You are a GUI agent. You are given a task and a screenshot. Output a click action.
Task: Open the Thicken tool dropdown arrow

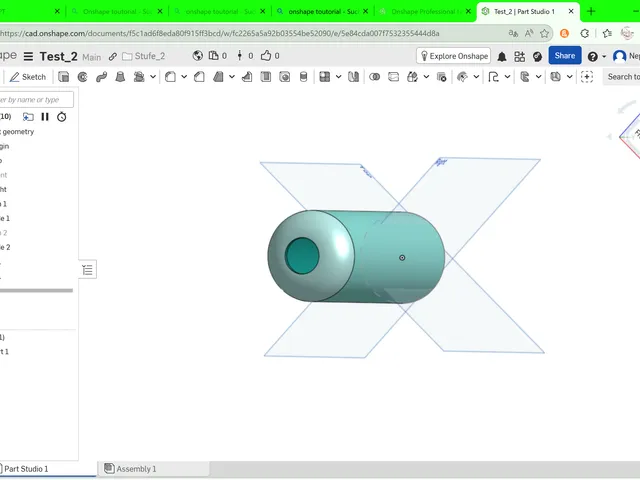point(153,77)
